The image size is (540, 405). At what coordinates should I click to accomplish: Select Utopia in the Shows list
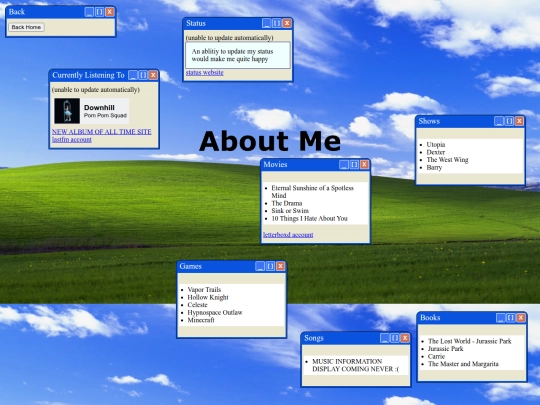pyautogui.click(x=436, y=145)
